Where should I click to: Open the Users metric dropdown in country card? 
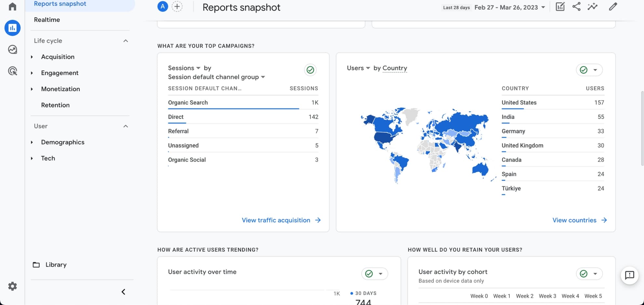click(358, 68)
